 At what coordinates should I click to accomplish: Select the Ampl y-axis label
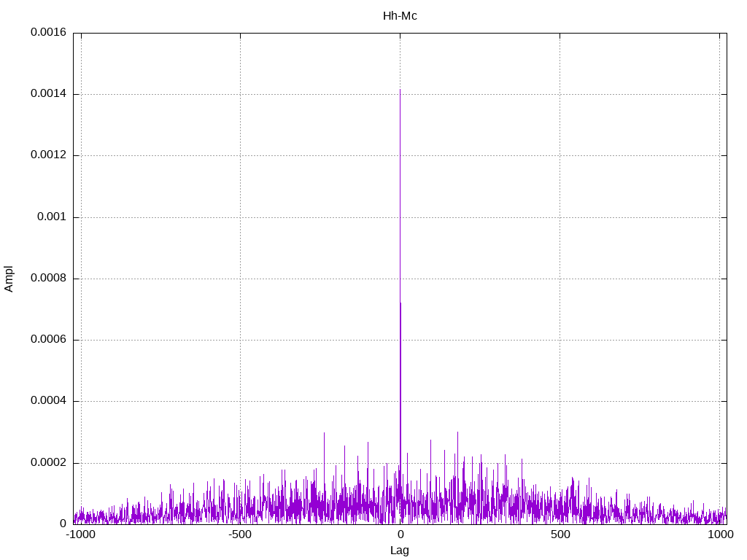(x=9, y=279)
